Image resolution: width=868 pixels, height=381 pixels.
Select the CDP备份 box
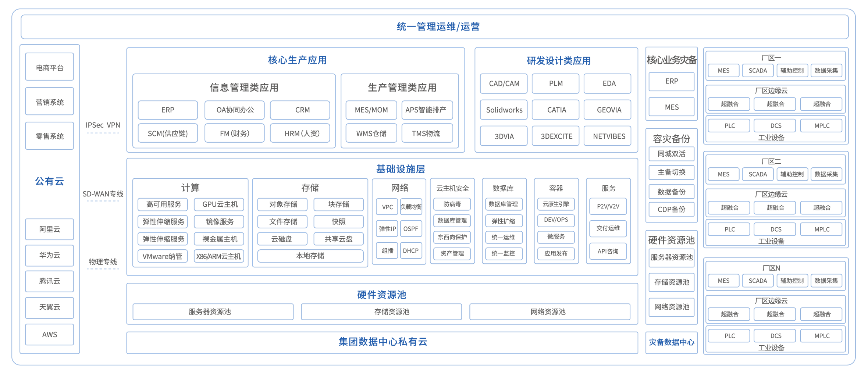click(672, 209)
